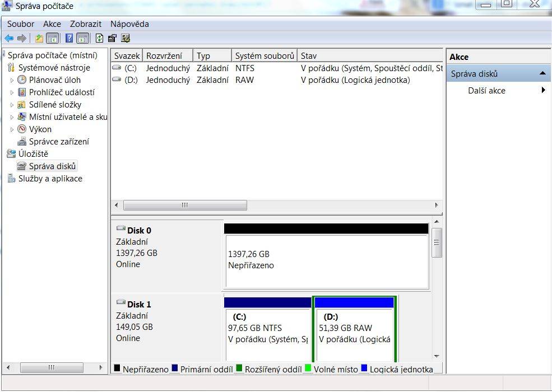Select Sdílené složky in the tree
The image size is (552, 392).
[x=55, y=105]
